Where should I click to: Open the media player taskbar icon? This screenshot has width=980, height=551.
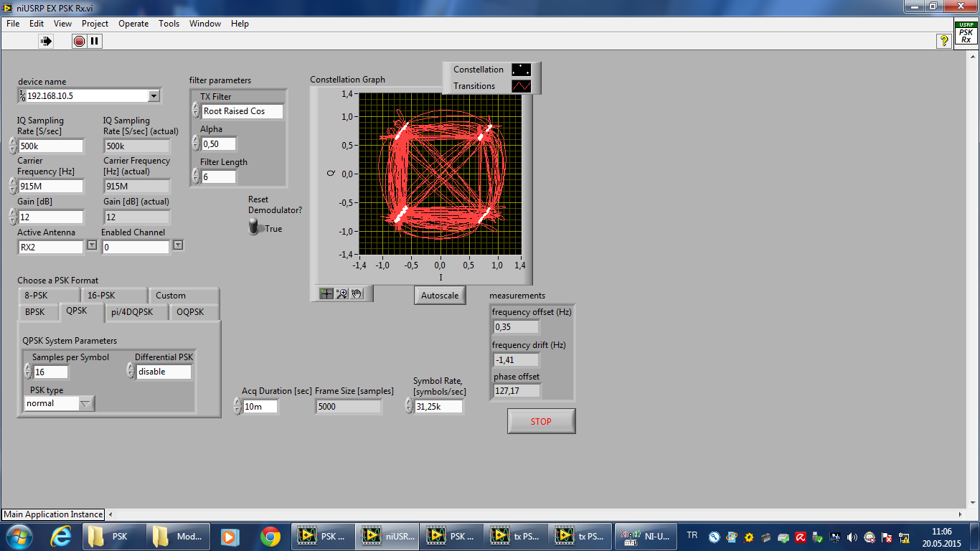pos(230,536)
